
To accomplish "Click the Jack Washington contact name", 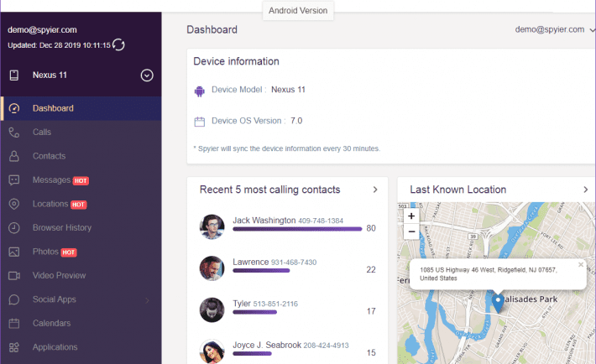I will tap(264, 221).
